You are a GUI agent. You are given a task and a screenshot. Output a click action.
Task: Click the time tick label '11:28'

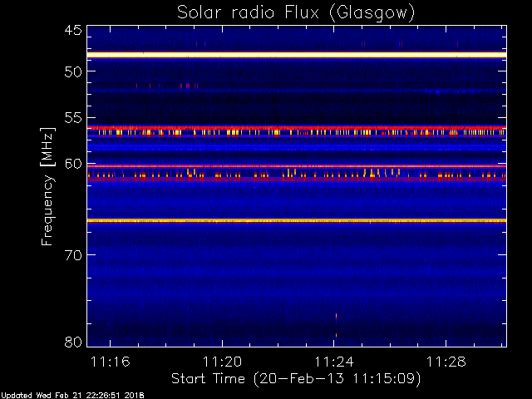pos(446,362)
